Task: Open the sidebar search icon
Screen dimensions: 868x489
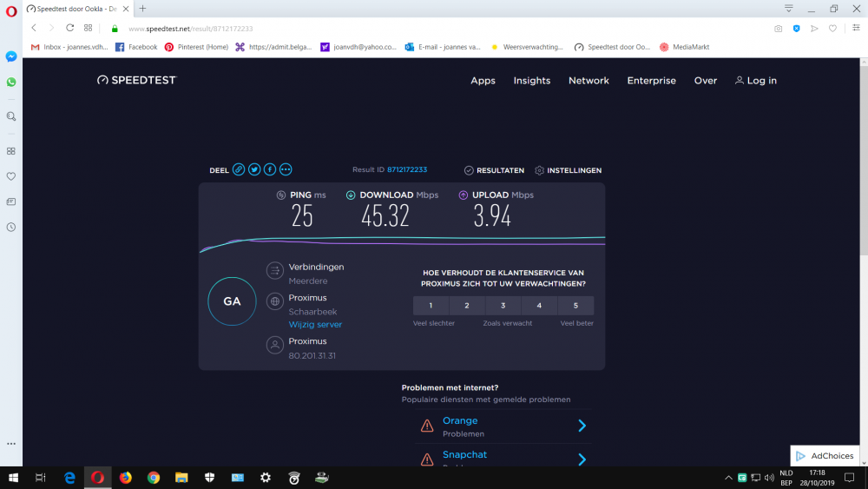Action: 11,116
